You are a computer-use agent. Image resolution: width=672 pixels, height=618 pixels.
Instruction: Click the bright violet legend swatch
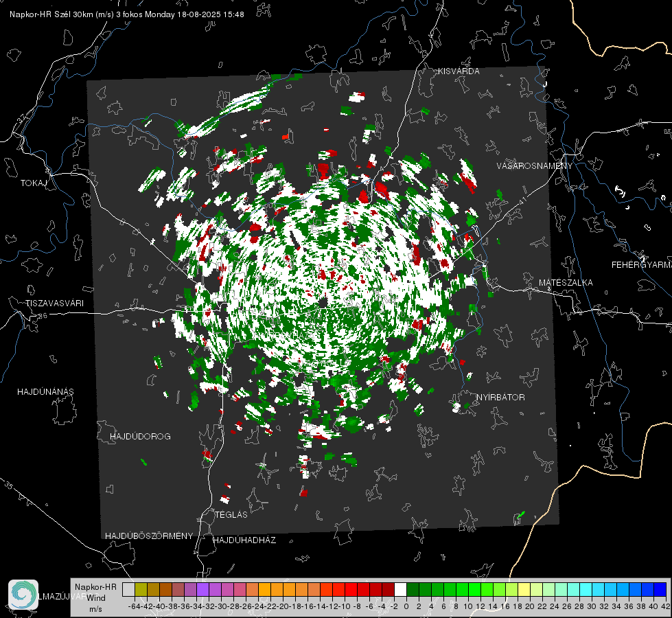click(202, 590)
